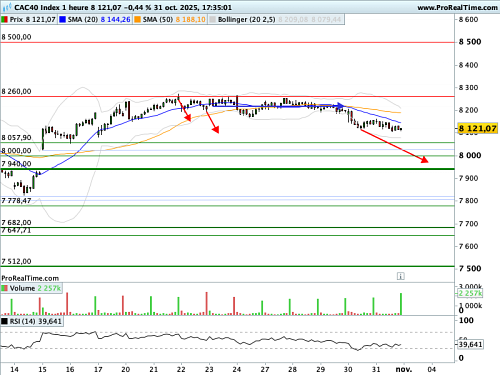Click the black RSI (14) color icon

tap(4, 321)
